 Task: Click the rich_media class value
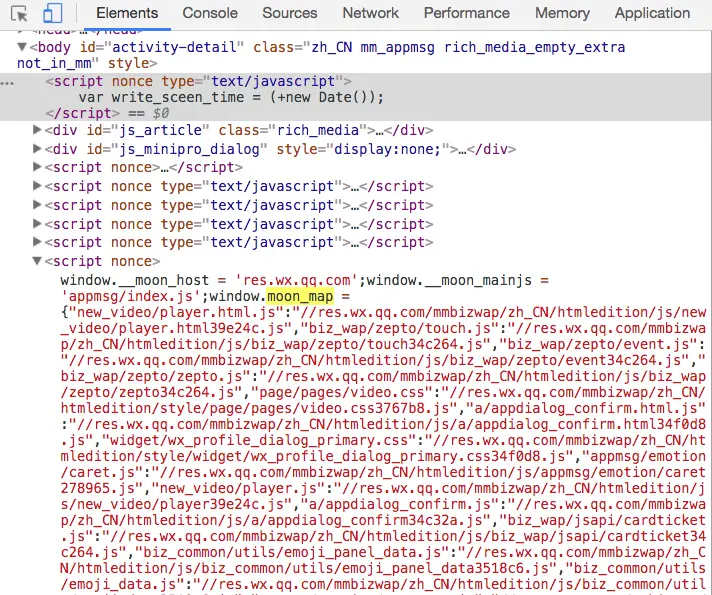point(318,130)
